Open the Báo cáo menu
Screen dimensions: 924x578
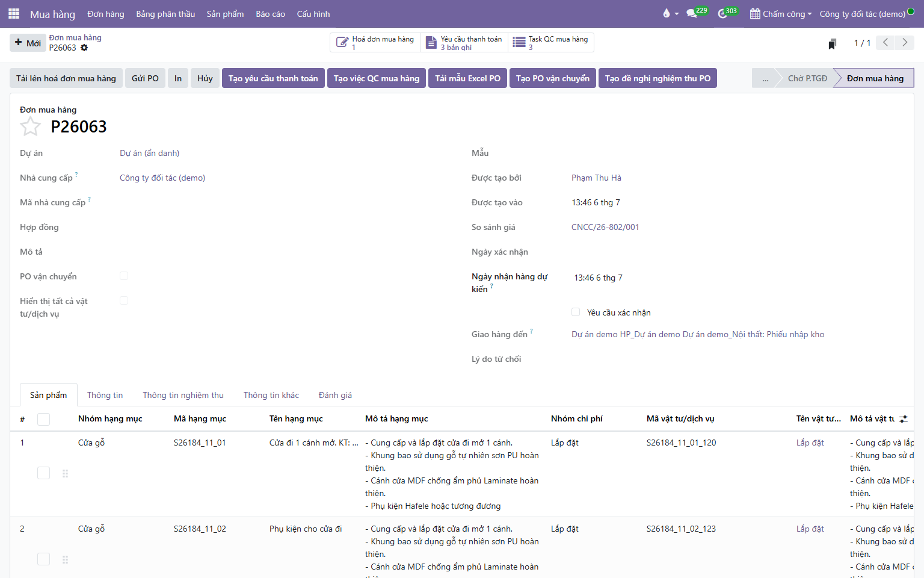point(270,13)
